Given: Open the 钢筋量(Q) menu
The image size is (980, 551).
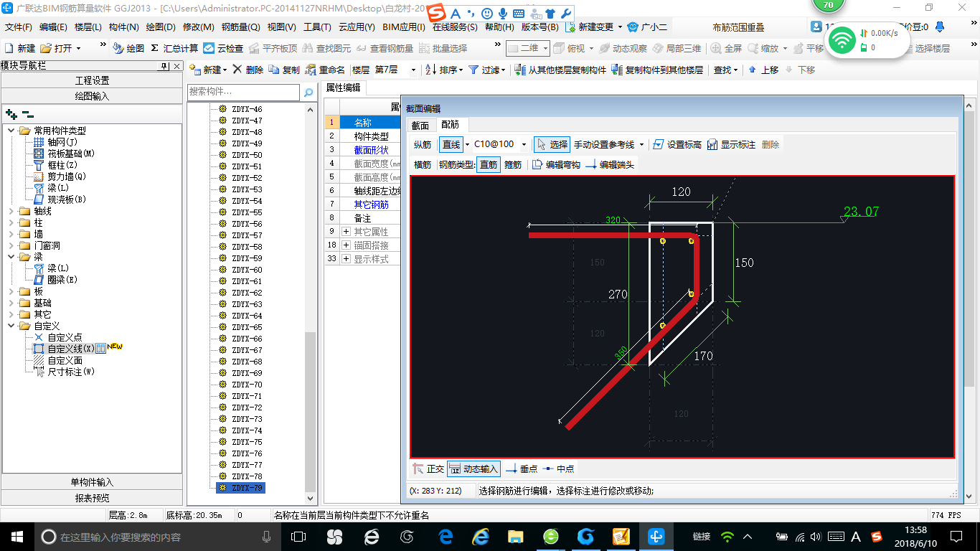Looking at the screenshot, I should 241,27.
